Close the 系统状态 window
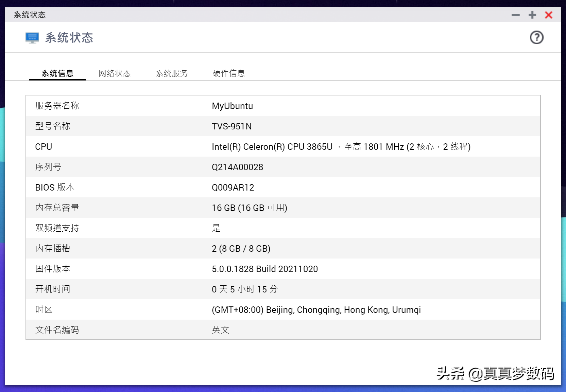The image size is (566, 392). [548, 15]
